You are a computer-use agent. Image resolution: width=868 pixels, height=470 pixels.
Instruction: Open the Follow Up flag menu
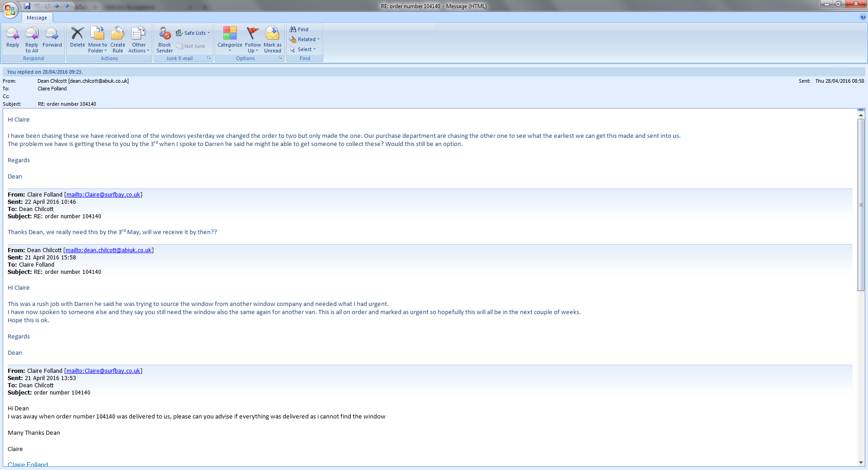(253, 39)
